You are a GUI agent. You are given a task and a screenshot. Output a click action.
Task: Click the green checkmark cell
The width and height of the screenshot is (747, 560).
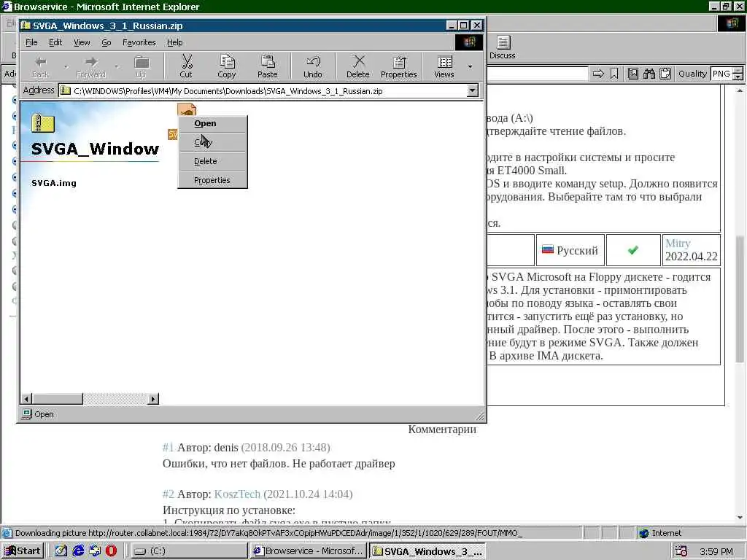pyautogui.click(x=632, y=250)
